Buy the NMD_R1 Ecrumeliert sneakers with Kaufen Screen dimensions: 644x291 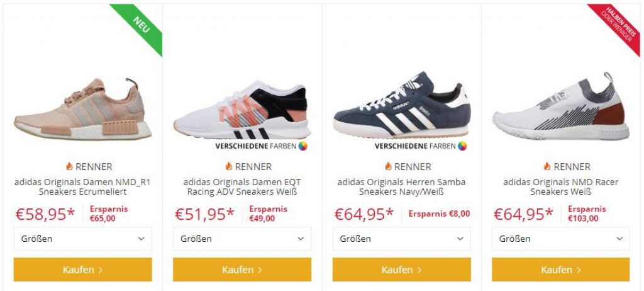coord(82,270)
